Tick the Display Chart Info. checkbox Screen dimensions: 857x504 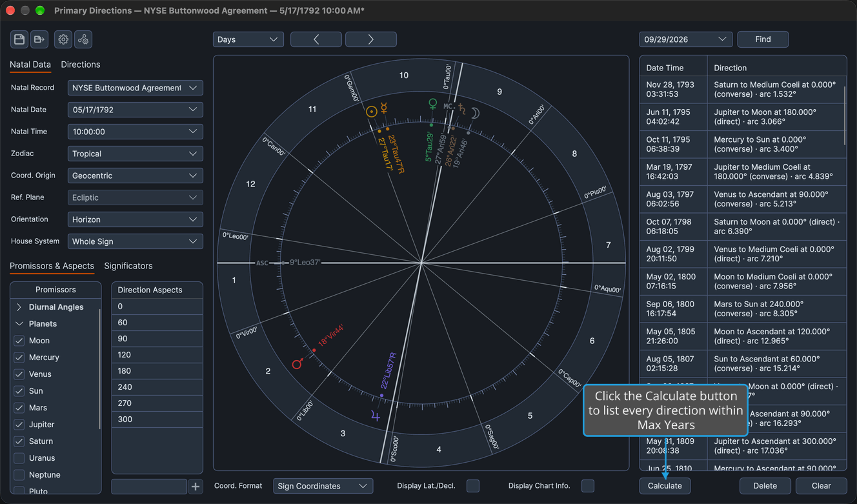pos(588,486)
